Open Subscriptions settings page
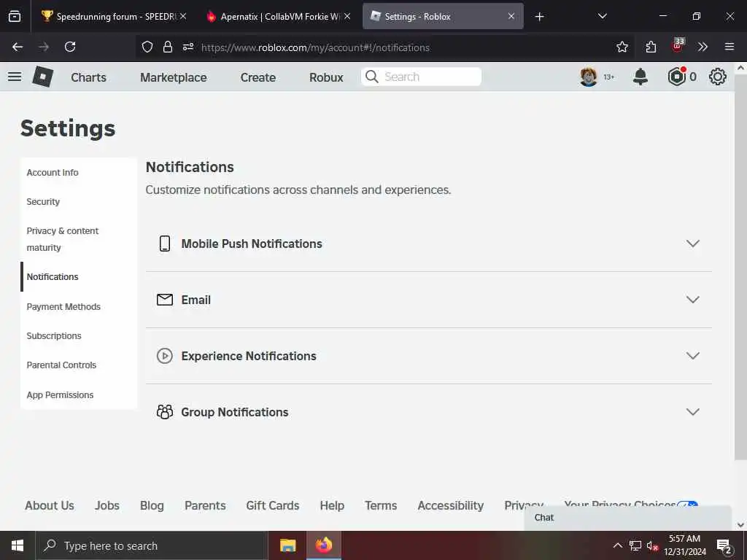The height and width of the screenshot is (560, 747). tap(54, 335)
